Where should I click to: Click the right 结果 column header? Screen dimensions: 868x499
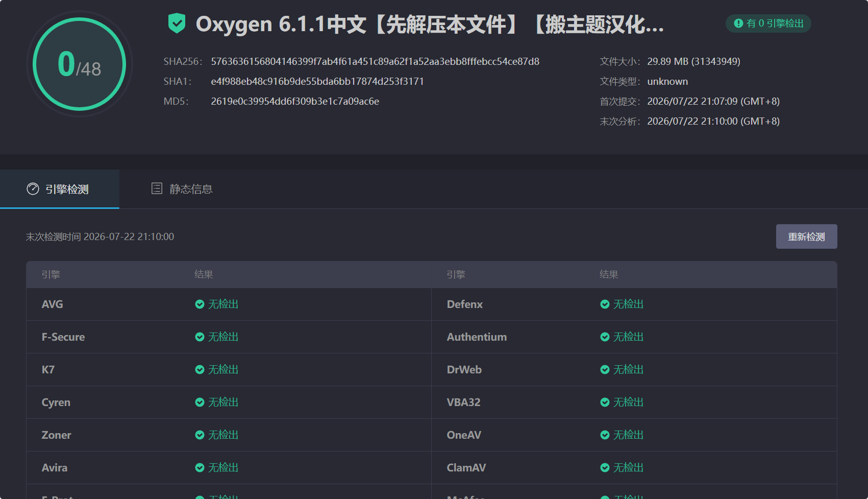[x=609, y=275]
